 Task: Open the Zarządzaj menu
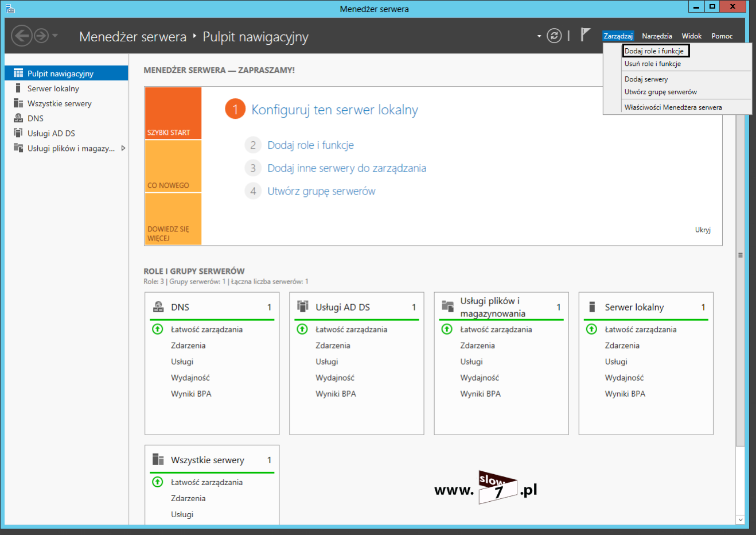pos(618,36)
